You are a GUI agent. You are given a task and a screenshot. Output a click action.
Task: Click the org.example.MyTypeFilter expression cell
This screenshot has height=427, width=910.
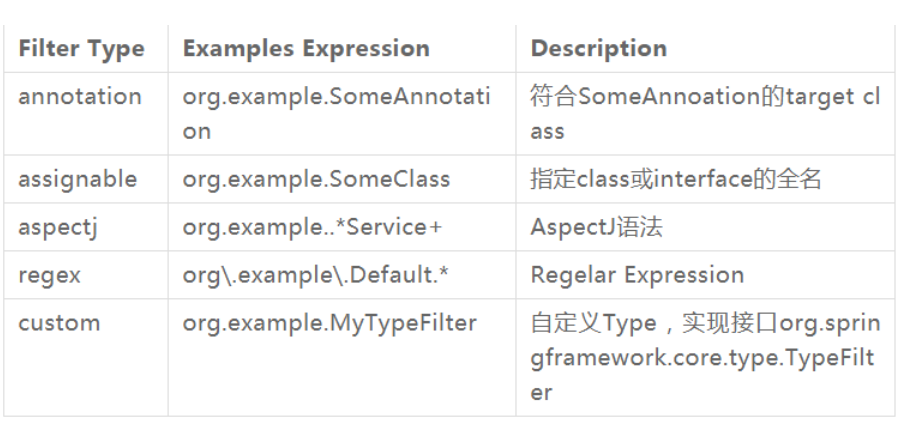tap(330, 323)
